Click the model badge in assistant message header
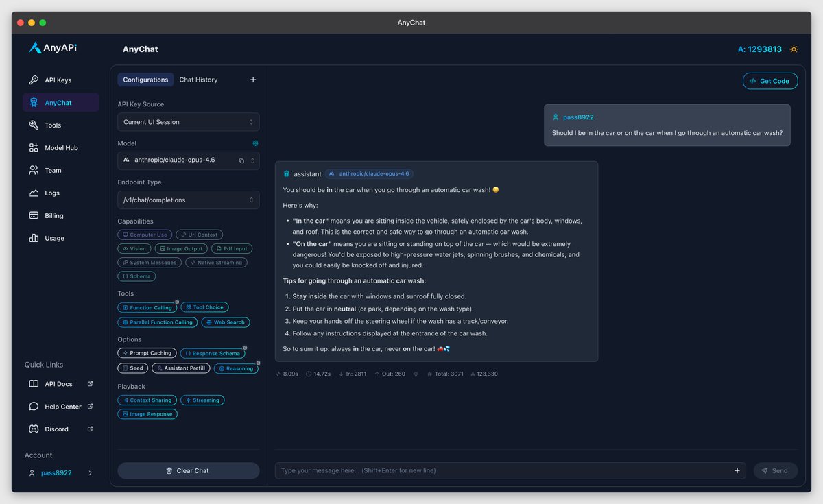This screenshot has height=504, width=823. (x=369, y=174)
